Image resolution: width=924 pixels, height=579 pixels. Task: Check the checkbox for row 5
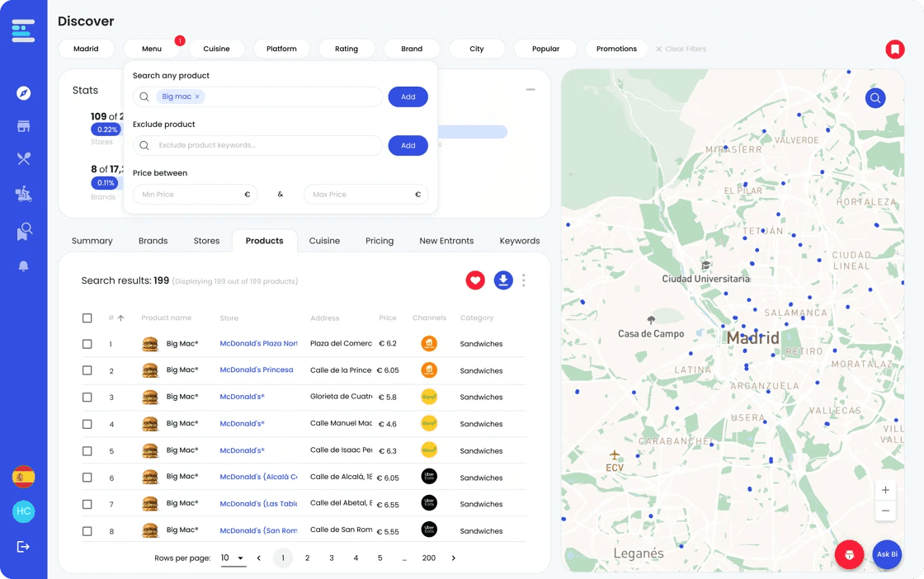87,451
